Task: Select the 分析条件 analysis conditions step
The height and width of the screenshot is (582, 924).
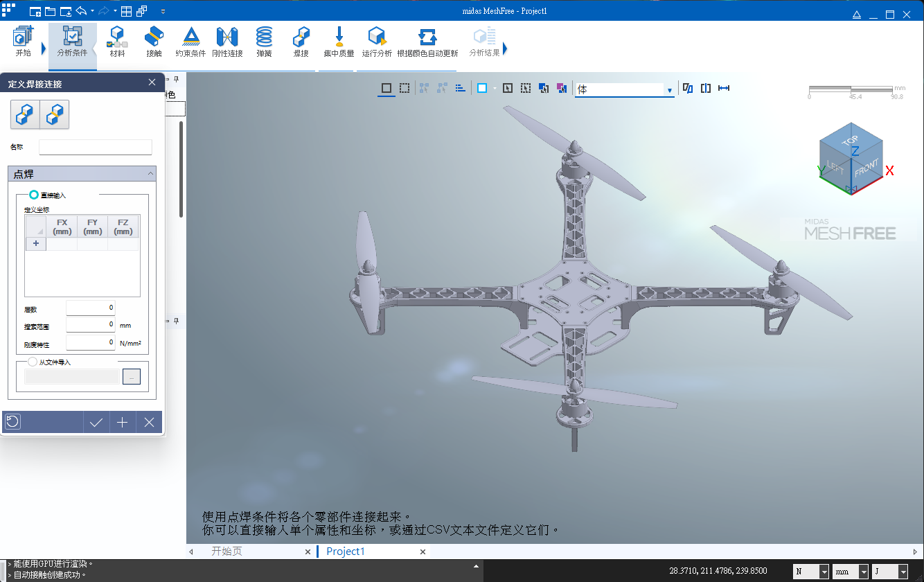Action: [x=72, y=41]
